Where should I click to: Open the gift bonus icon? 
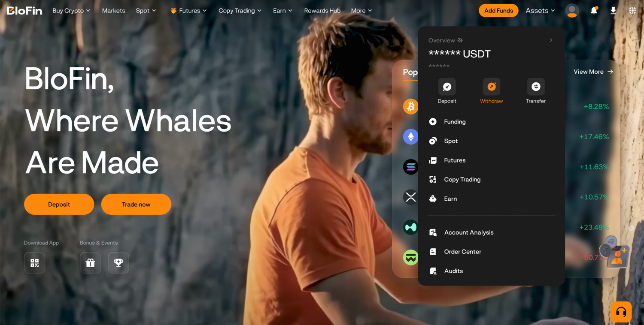click(x=91, y=263)
